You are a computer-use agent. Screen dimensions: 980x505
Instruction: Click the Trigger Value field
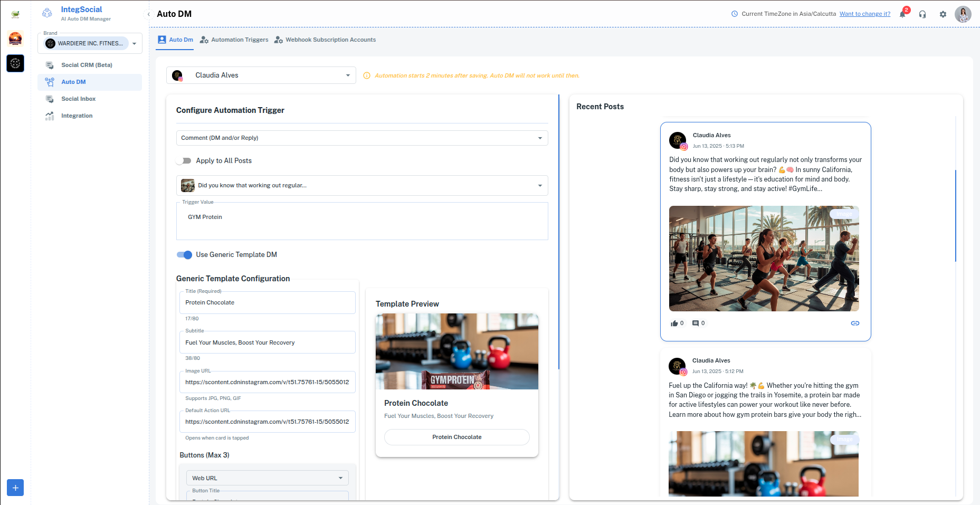click(x=362, y=221)
